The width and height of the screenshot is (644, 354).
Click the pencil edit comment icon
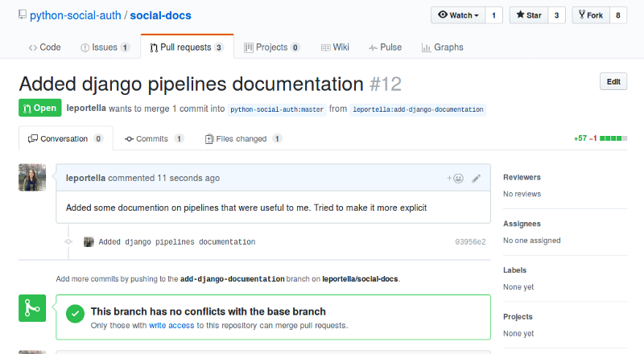(x=477, y=178)
